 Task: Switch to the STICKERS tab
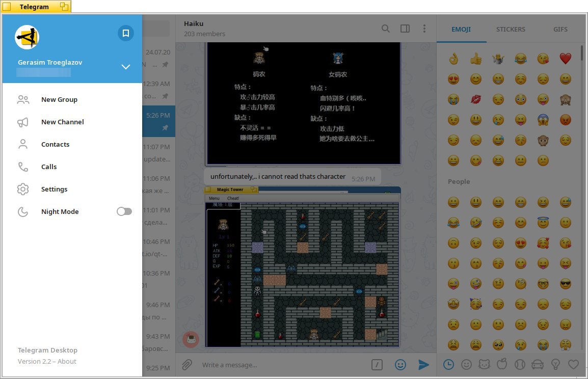coord(511,29)
